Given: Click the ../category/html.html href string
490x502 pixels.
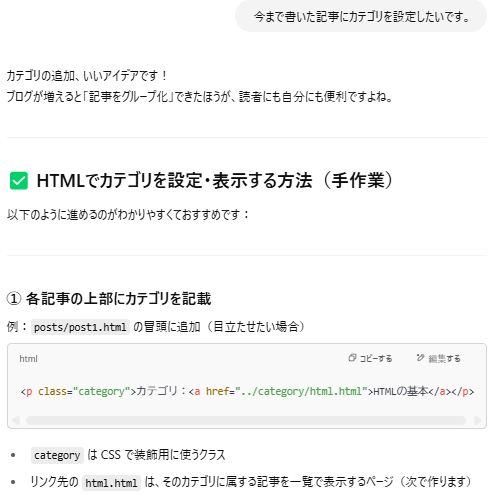Looking at the screenshot, I should [x=301, y=391].
